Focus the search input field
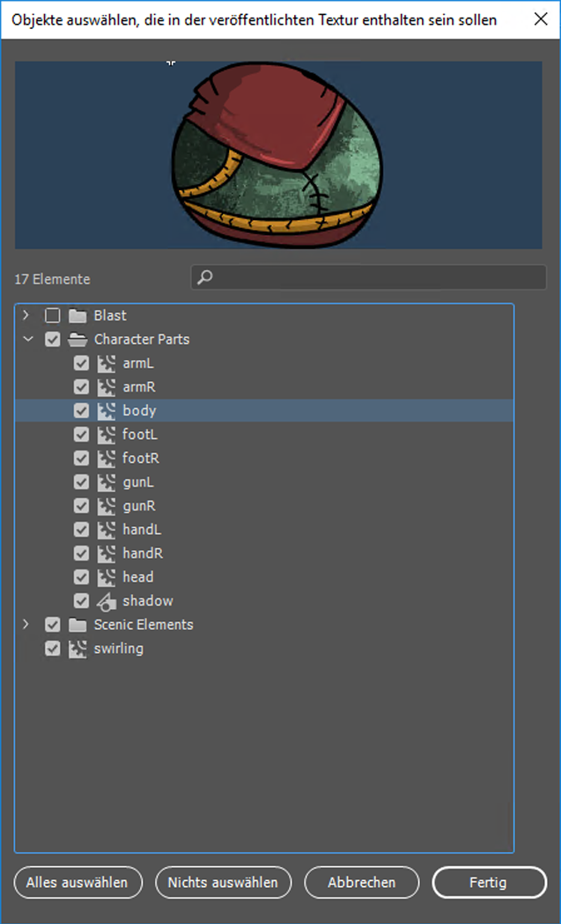The width and height of the screenshot is (561, 924). 369,277
